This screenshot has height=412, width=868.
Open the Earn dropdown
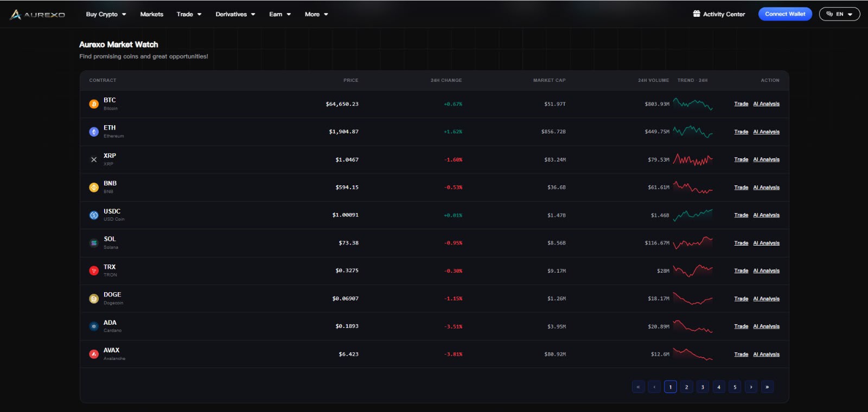coord(280,15)
